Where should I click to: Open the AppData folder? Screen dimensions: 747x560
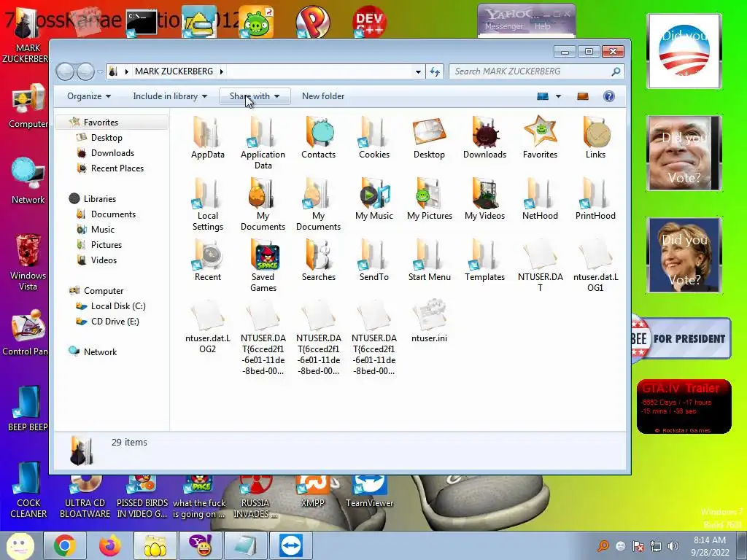click(207, 138)
